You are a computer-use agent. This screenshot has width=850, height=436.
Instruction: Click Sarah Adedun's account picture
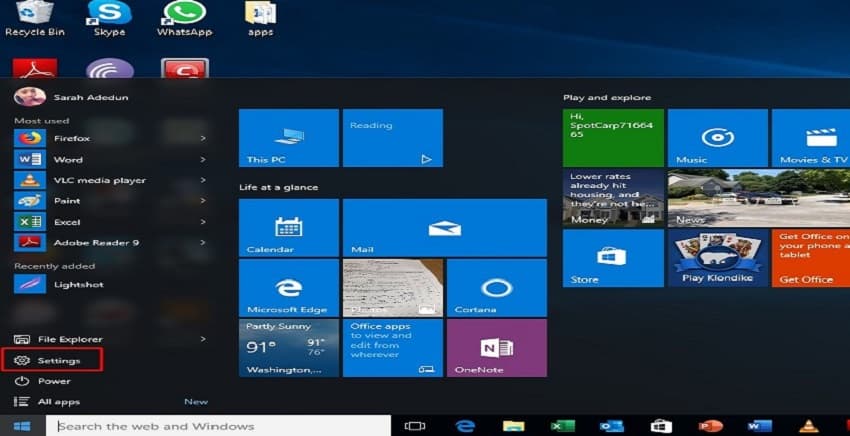coord(30,97)
